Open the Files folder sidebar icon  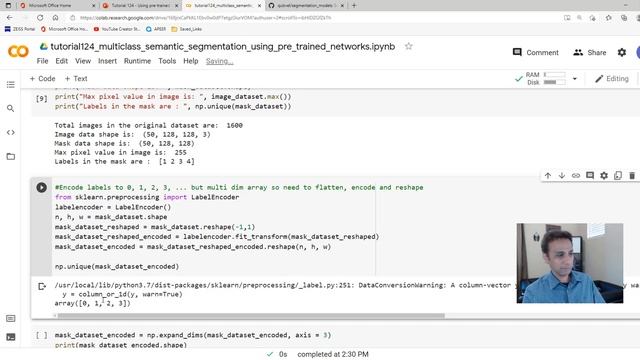click(11, 156)
